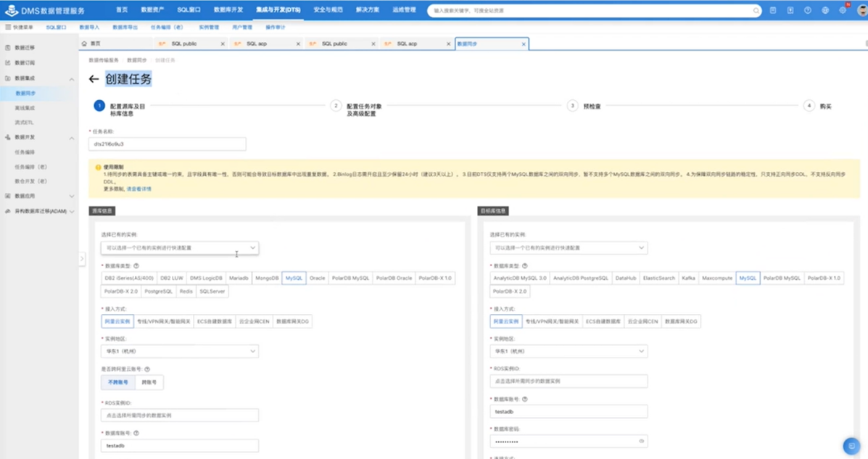
Task: Open the 实例地区 华东1(杭州) dropdown
Action: [x=179, y=350]
